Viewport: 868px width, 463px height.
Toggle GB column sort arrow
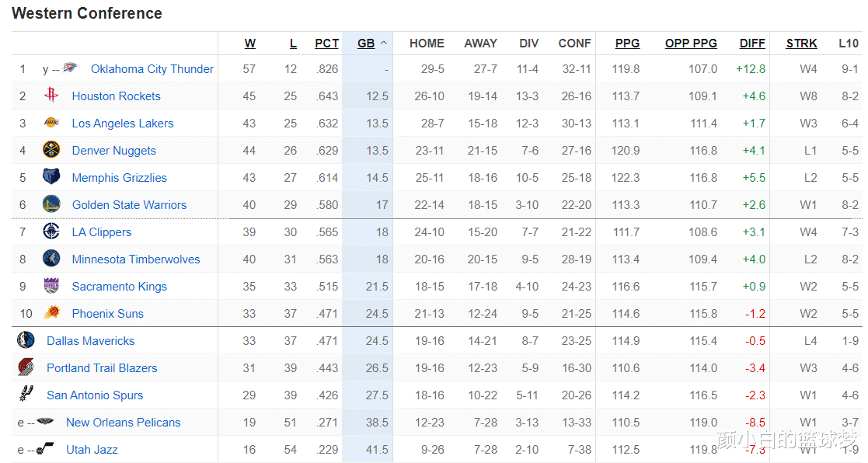(384, 44)
